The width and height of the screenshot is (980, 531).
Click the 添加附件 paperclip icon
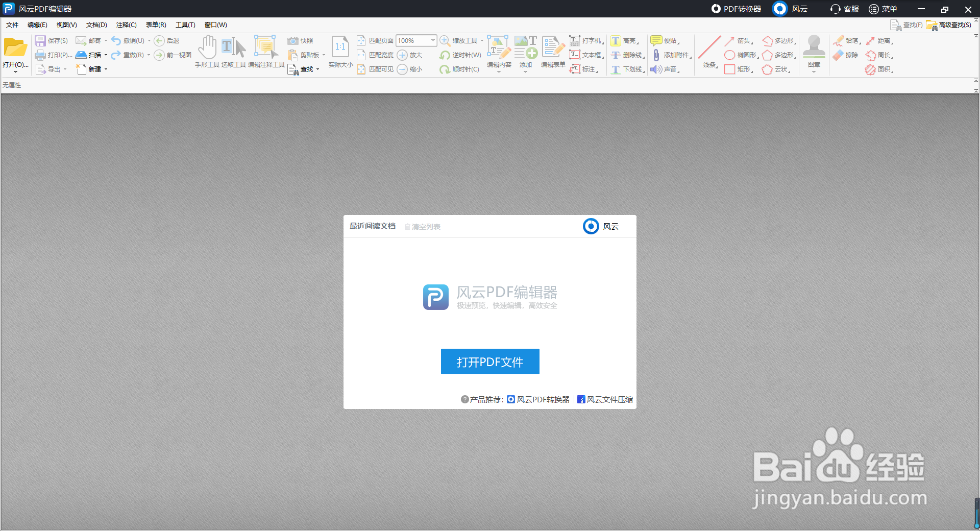tap(656, 55)
